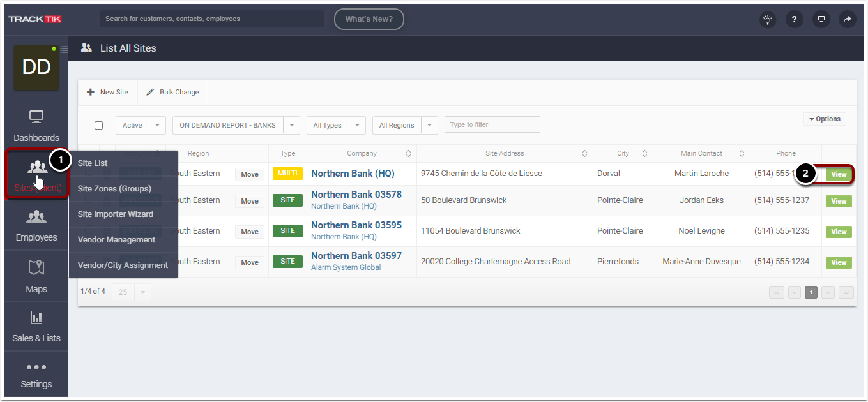Click the monitor icon in top bar
868x402 pixels.
[x=821, y=19]
